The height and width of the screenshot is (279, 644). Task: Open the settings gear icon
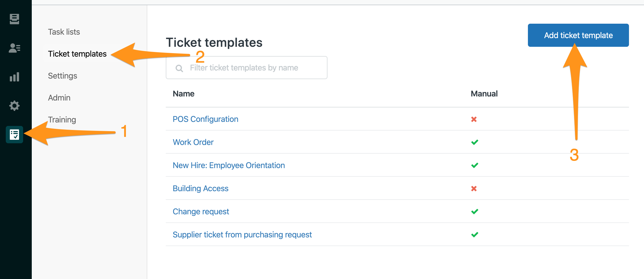point(14,106)
